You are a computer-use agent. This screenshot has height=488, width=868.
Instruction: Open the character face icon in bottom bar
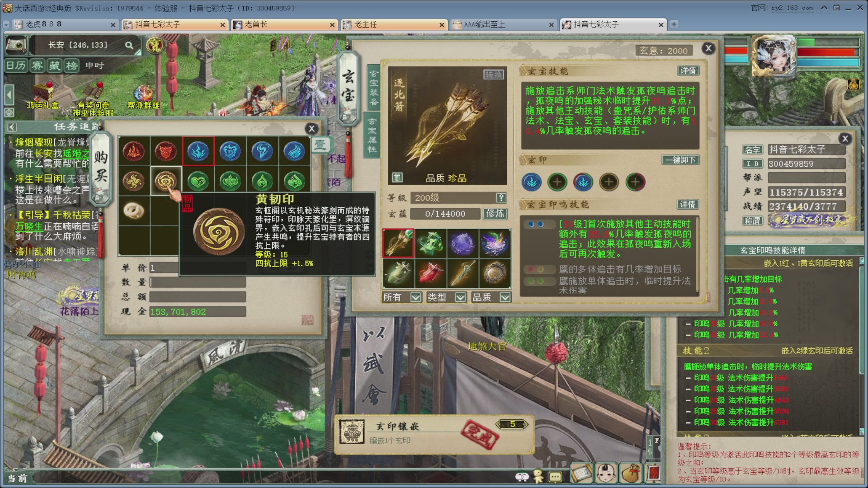click(606, 473)
